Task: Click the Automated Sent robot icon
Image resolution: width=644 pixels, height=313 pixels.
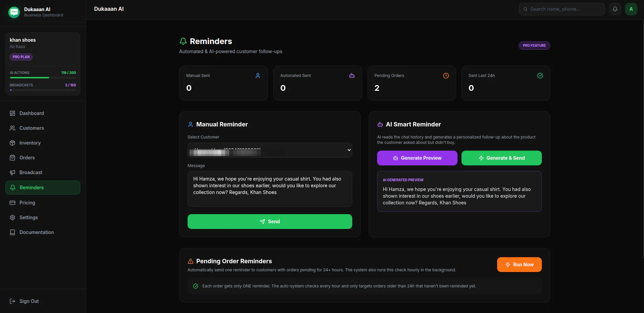Action: 352,76
